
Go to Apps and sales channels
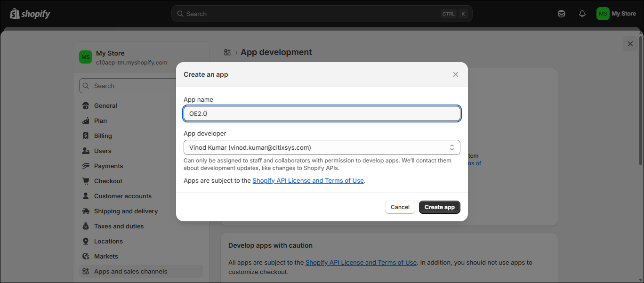click(130, 272)
